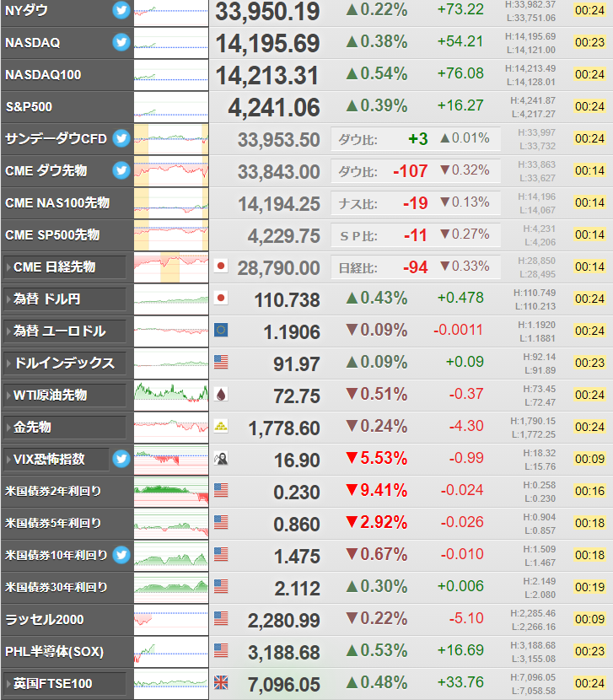Click US flag in PHL半導体(SOX) row
The width and height of the screenshot is (613, 700).
coord(221,651)
